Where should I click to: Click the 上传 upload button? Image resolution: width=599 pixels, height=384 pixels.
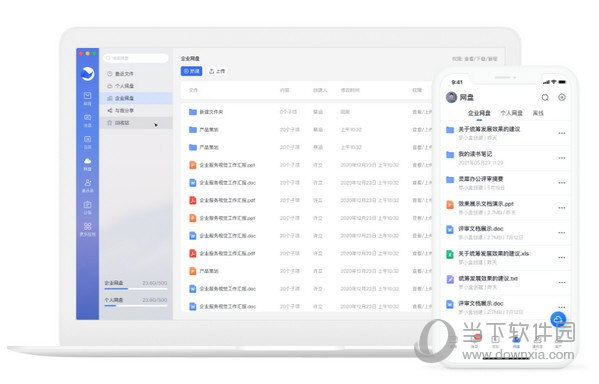pos(217,71)
